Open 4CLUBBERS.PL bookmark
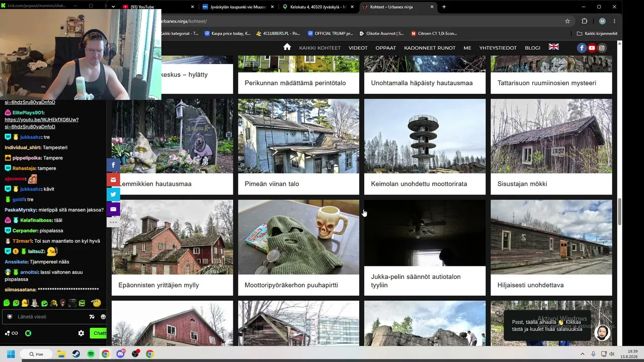 (278, 34)
